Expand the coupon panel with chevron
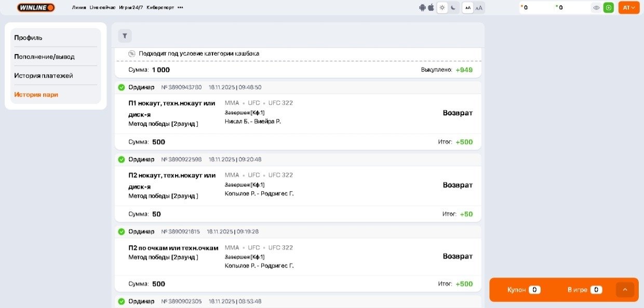This screenshot has height=308, width=644. pos(625,290)
